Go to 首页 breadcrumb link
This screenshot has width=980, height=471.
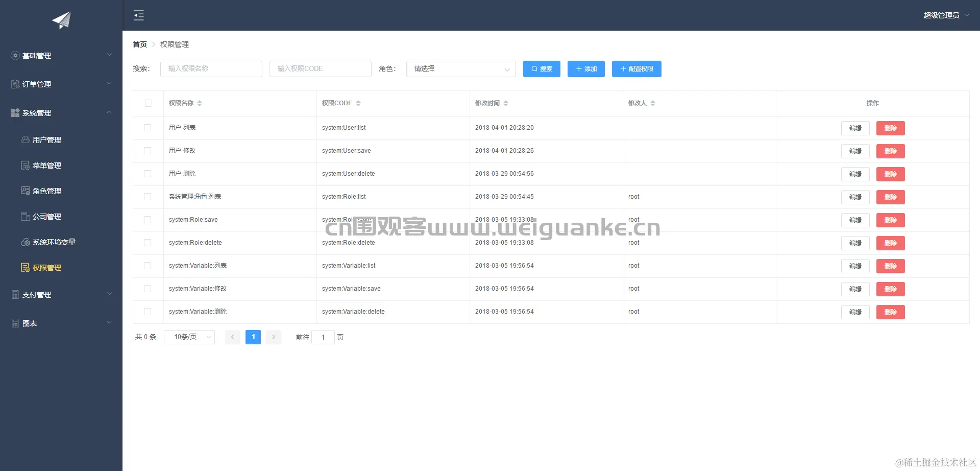click(x=140, y=44)
